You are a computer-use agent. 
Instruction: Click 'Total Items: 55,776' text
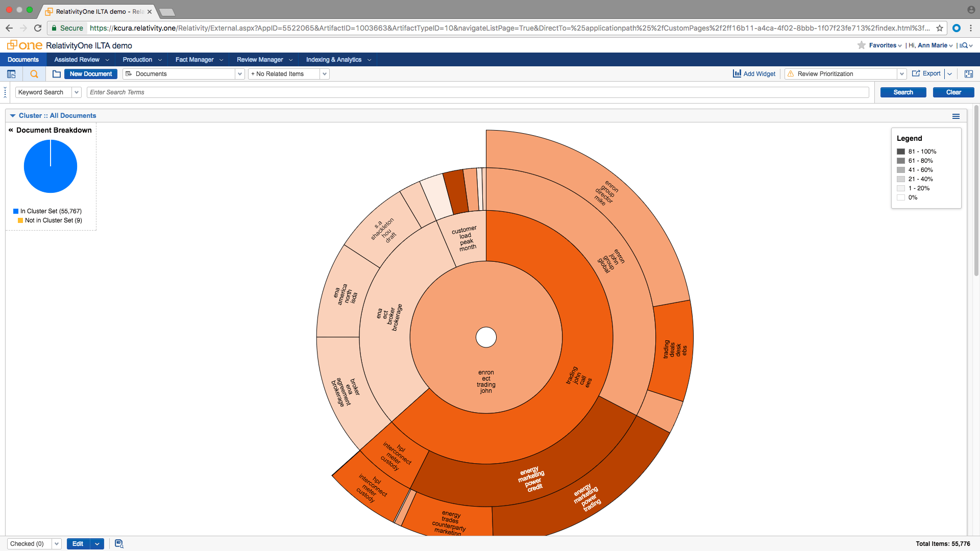click(943, 544)
